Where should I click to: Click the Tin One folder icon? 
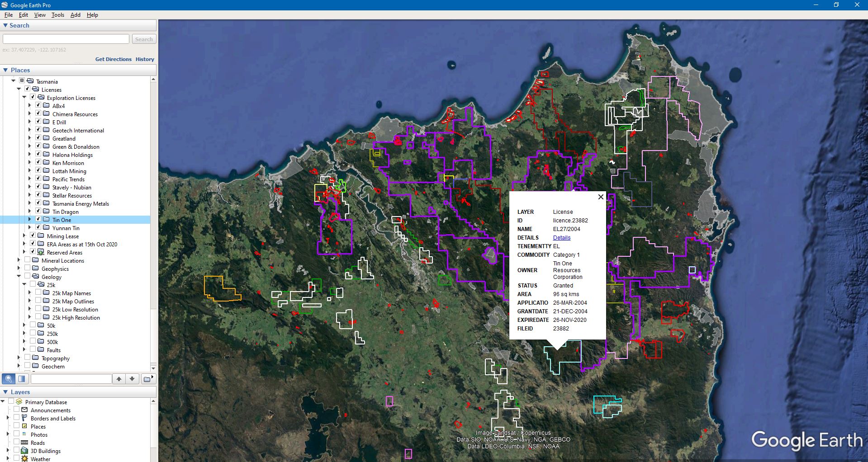[46, 220]
